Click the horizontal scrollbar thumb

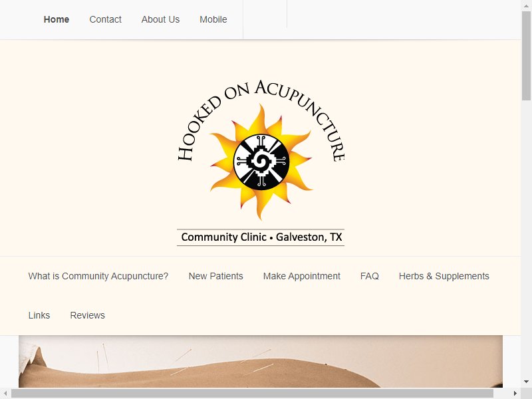[x=252, y=394]
